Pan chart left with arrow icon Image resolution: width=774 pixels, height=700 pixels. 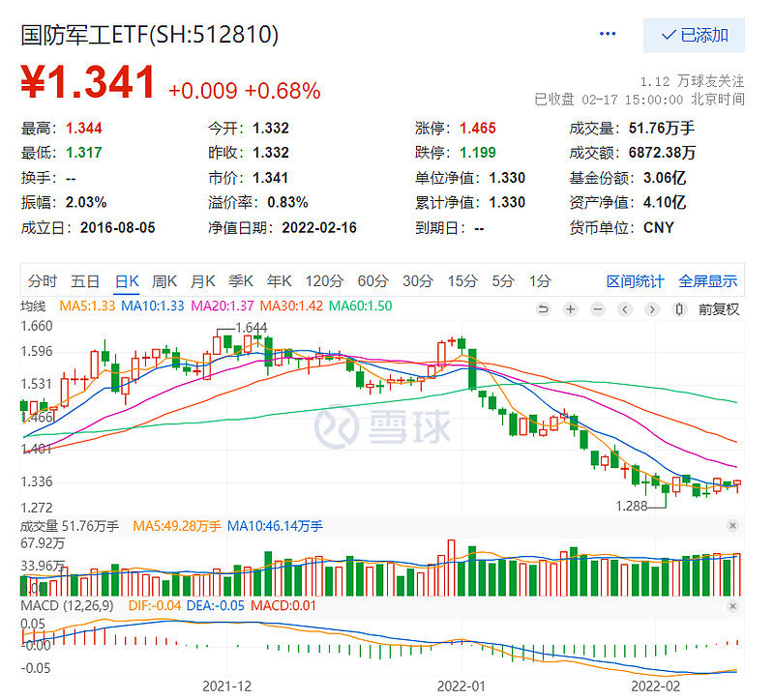[625, 309]
